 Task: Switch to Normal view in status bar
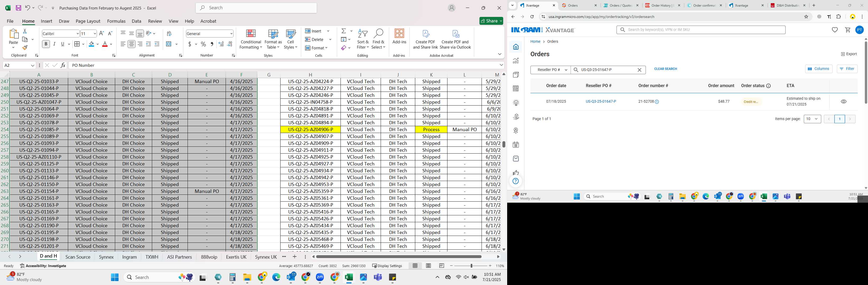[415, 266]
